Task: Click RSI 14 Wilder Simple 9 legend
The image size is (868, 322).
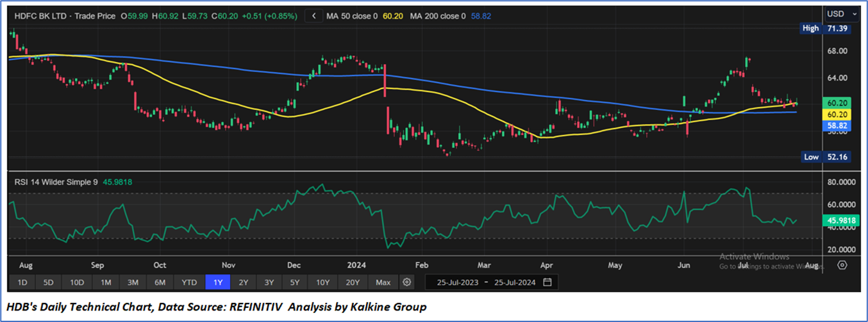Action: point(56,182)
